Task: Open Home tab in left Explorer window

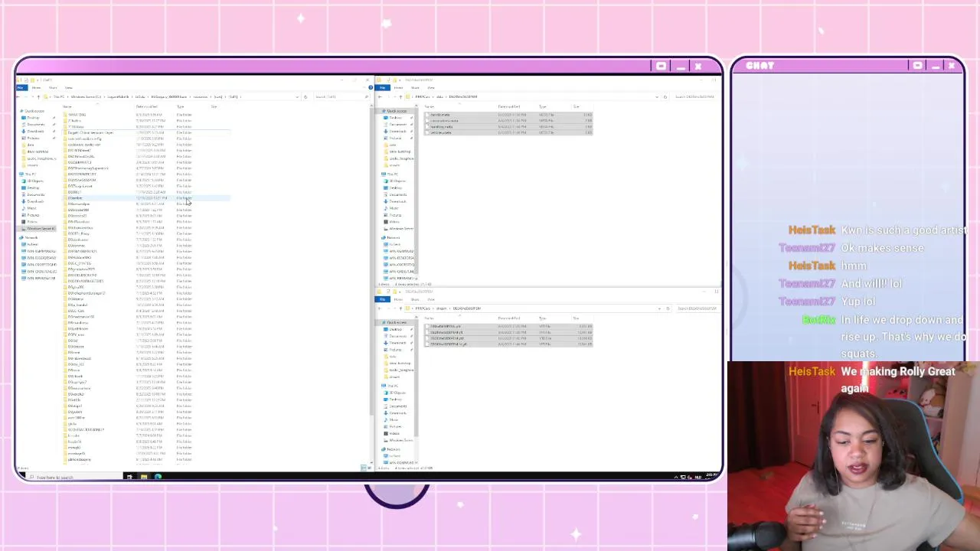Action: tap(36, 87)
